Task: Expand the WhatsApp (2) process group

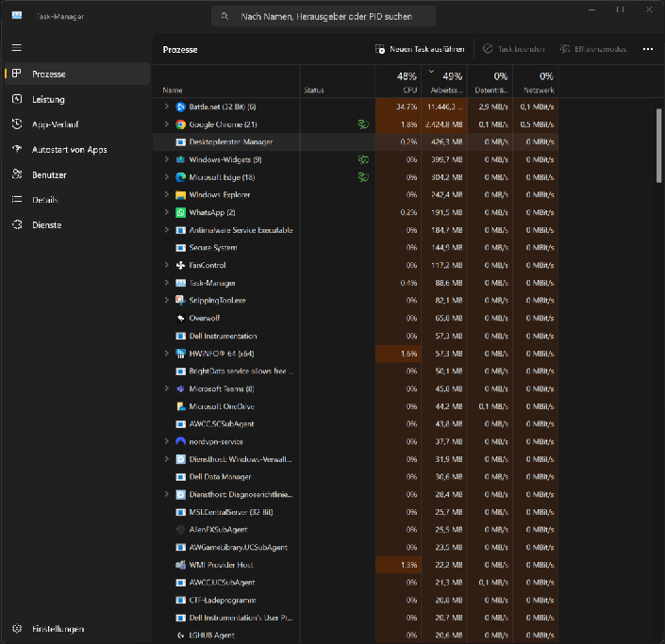Action: [167, 212]
